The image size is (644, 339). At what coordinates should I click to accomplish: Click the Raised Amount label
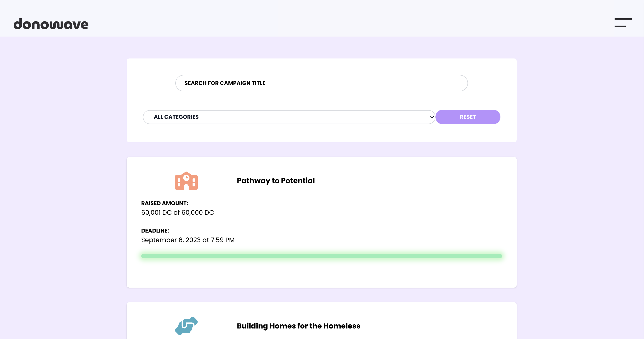pyautogui.click(x=165, y=203)
